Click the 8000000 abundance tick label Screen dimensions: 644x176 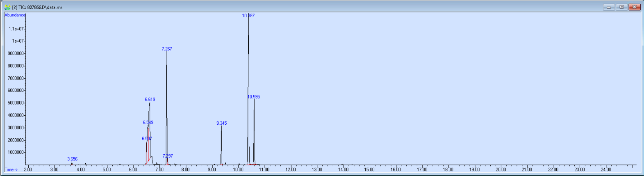[x=16, y=66]
